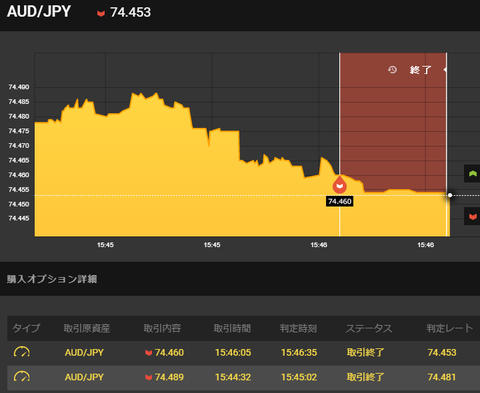Click AUD/JPY in the 15:46:05 trade row
Screen dimensions: 480x393
(x=84, y=353)
